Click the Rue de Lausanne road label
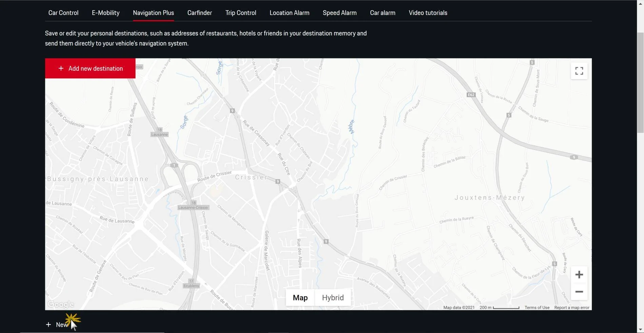 [x=117, y=220]
